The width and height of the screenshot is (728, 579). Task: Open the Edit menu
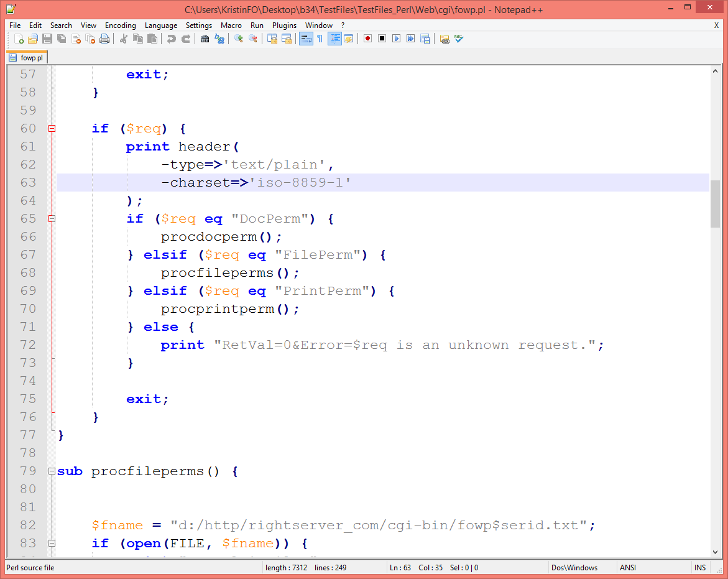[35, 25]
